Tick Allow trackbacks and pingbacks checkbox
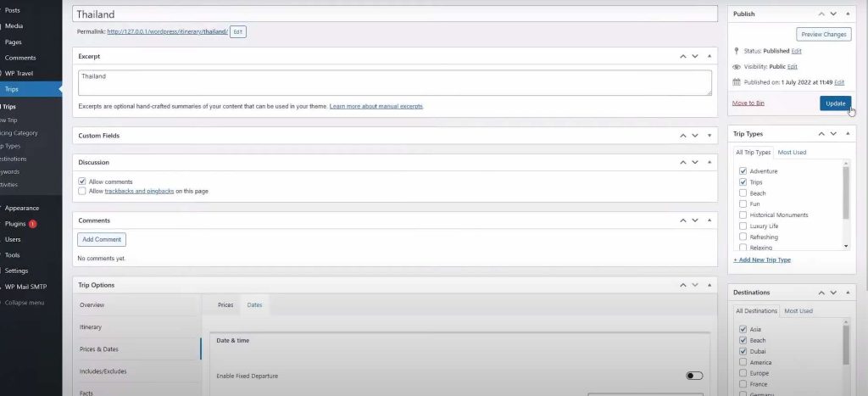This screenshot has width=868, height=396. (x=82, y=191)
